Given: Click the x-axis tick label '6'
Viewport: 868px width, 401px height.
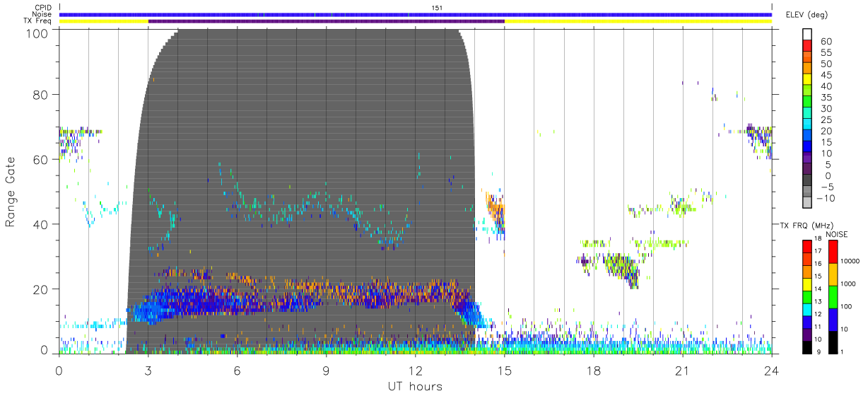Looking at the screenshot, I should pos(237,371).
